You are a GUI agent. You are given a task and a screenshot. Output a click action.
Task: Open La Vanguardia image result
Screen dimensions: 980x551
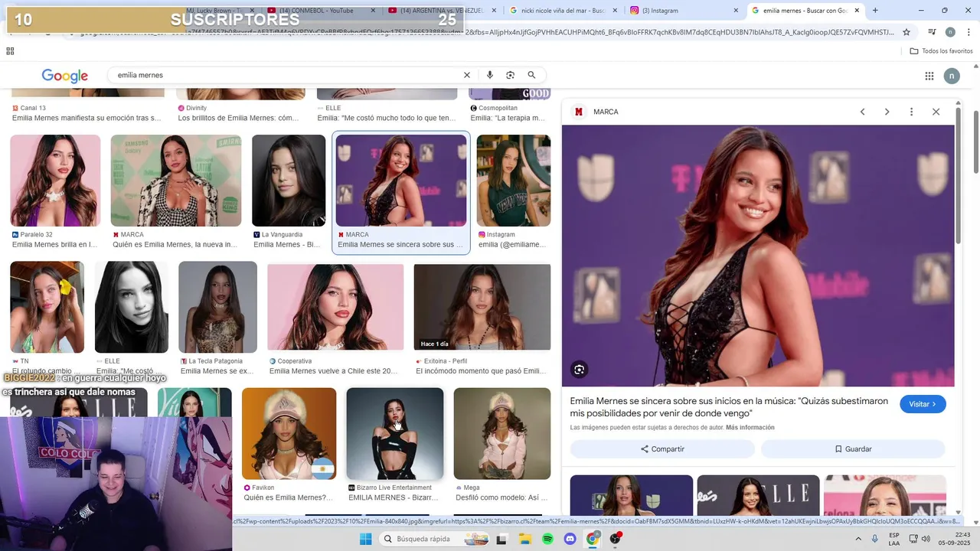pos(289,181)
